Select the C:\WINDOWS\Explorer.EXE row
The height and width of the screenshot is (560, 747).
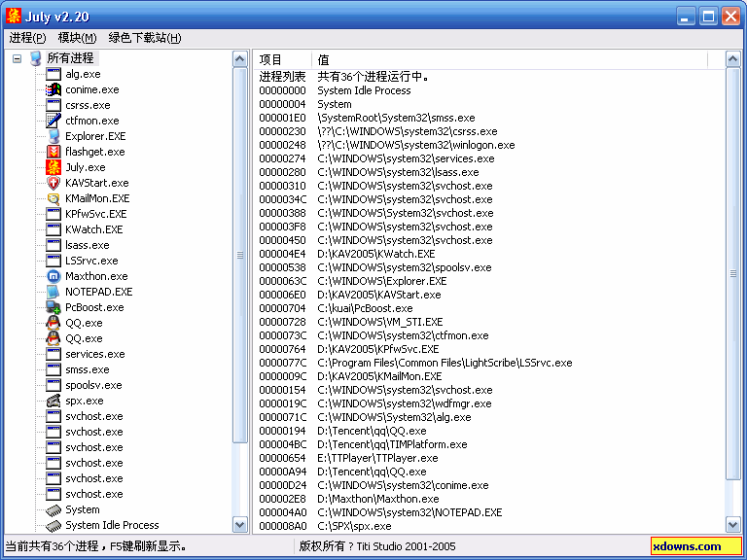tap(489, 281)
